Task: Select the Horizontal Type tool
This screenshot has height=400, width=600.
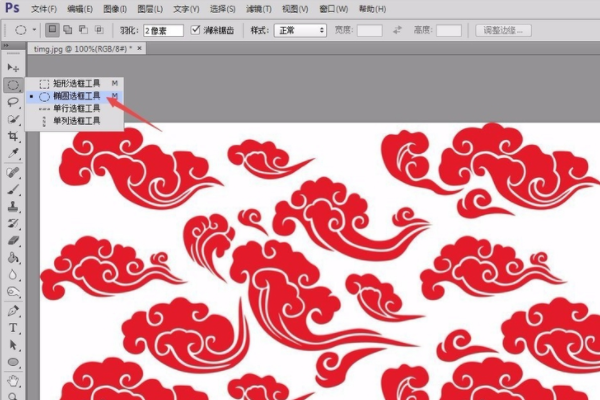Action: point(13,327)
